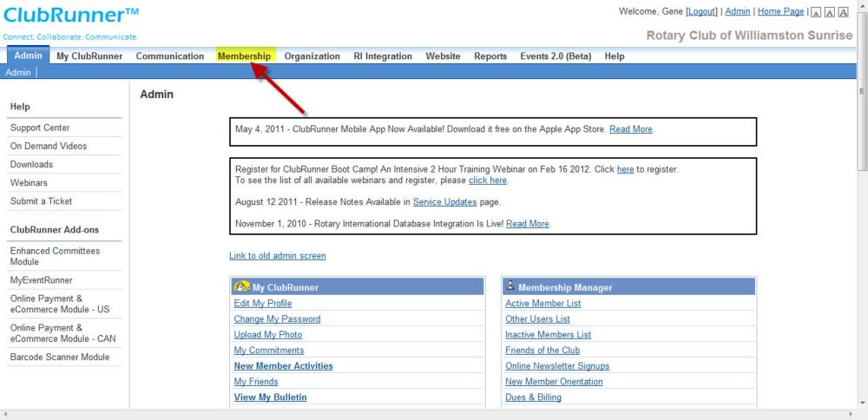
Task: Click 'click here' webinars list link
Action: [x=488, y=180]
